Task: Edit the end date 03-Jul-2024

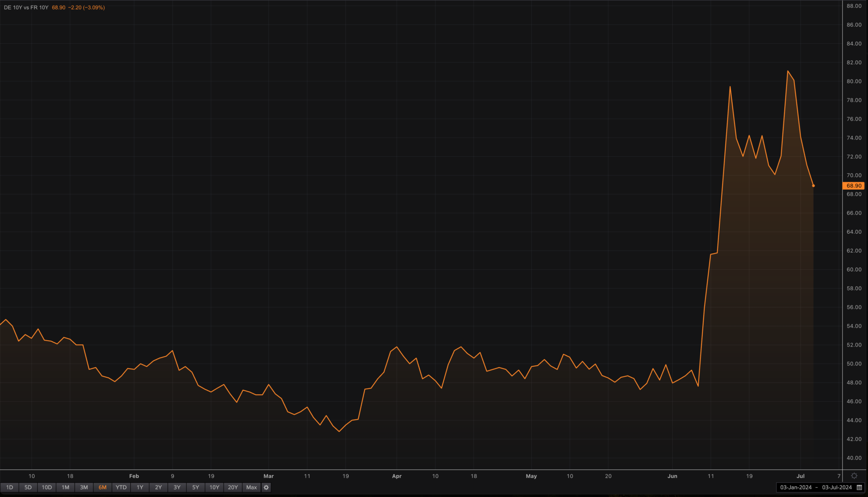Action: coord(837,487)
